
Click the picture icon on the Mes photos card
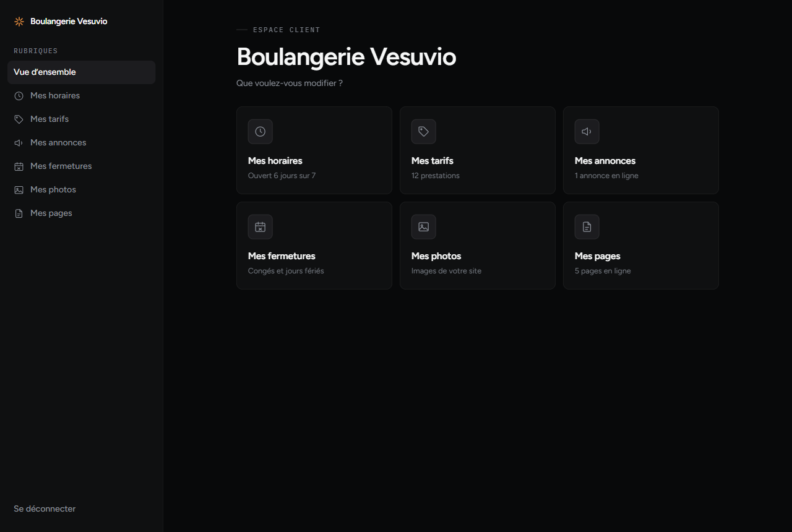coord(424,227)
